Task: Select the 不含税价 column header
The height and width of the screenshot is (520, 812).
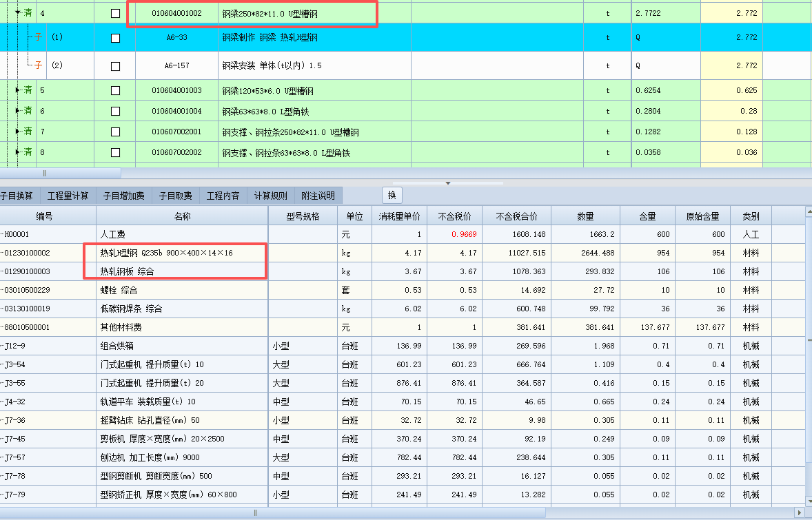Action: click(455, 216)
